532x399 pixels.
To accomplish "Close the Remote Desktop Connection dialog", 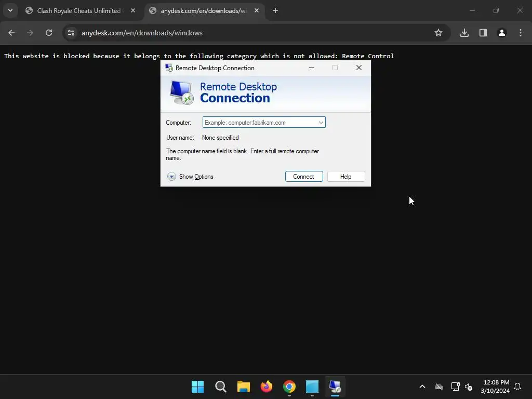I will tap(359, 68).
